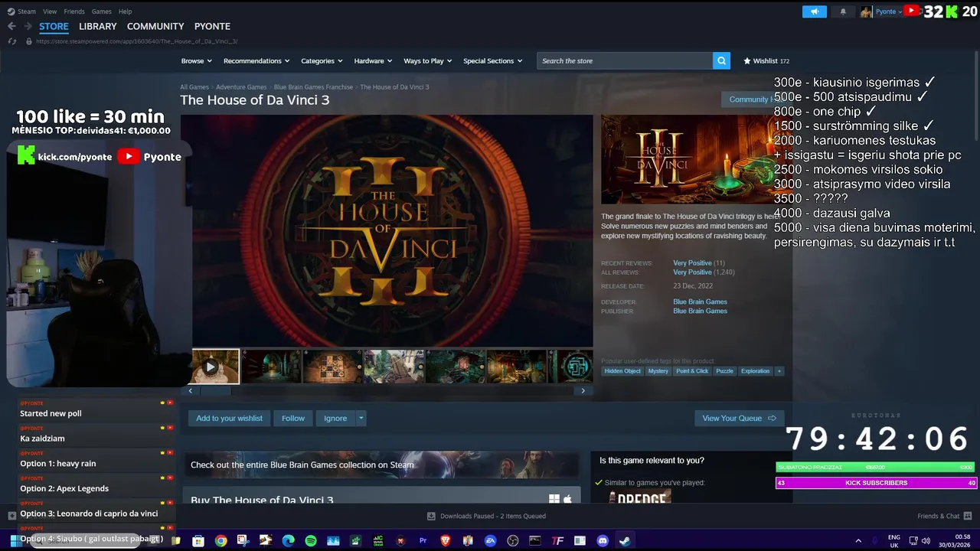
Task: Click the Ignore button
Action: point(335,418)
